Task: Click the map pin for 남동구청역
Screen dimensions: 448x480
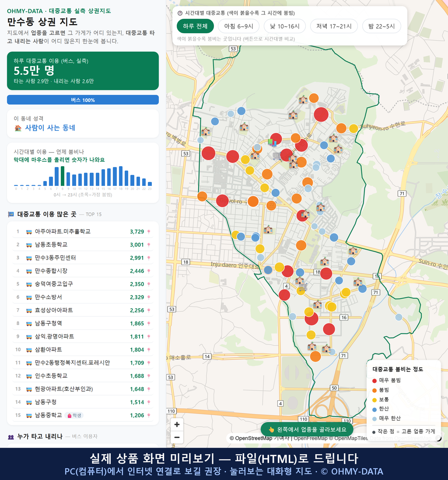Action: point(149,323)
